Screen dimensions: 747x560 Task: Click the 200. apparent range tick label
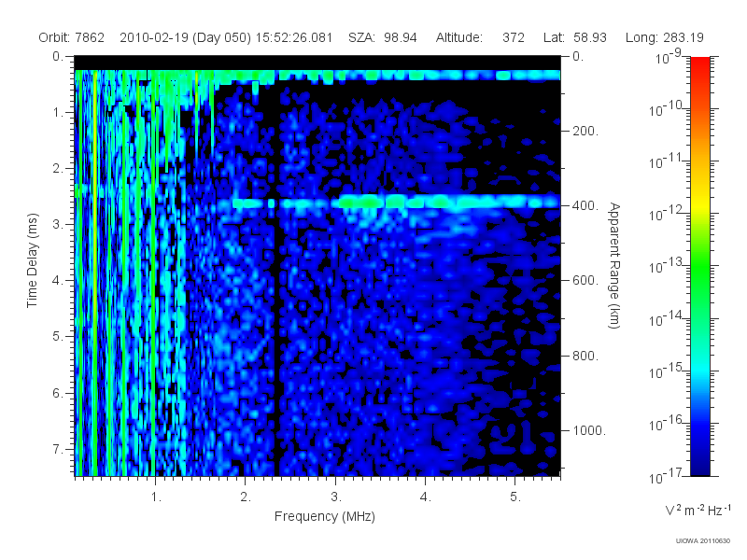tap(585, 131)
